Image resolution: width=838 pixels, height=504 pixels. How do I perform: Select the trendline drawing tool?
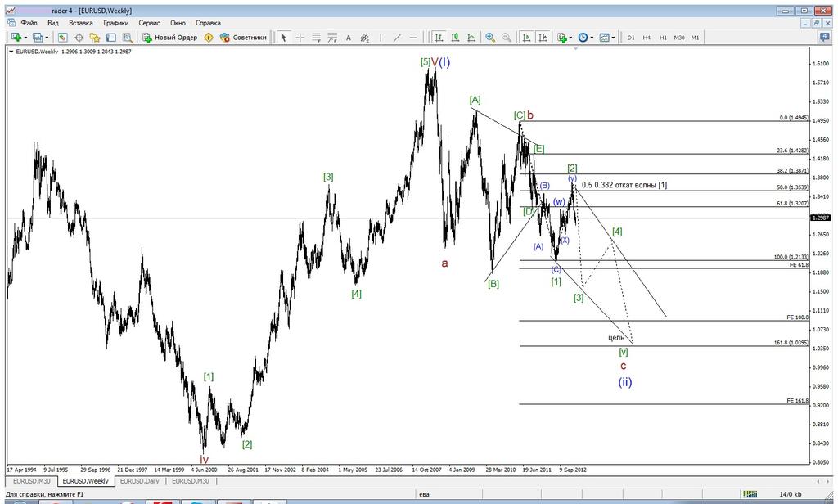click(x=397, y=38)
